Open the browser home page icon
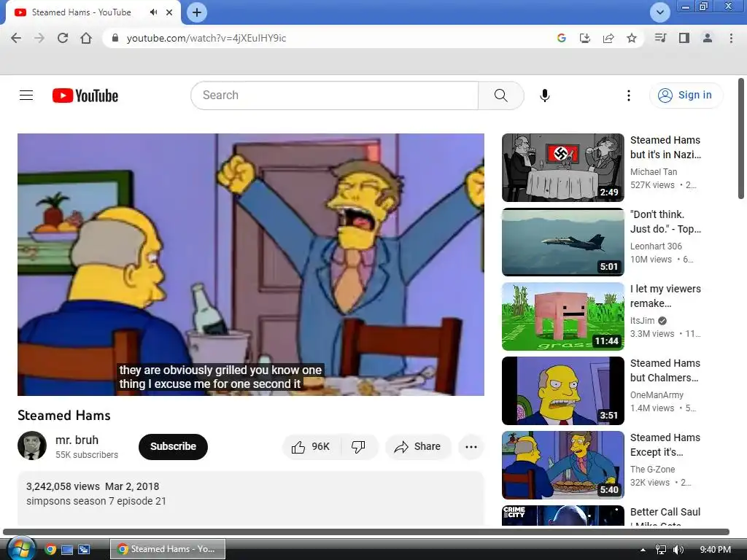This screenshot has width=747, height=560. 86,38
